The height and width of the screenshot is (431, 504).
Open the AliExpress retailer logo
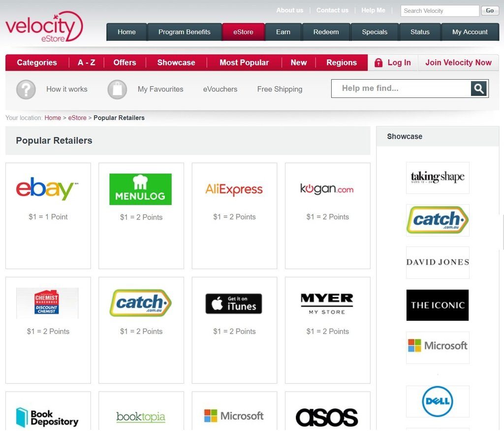234,189
